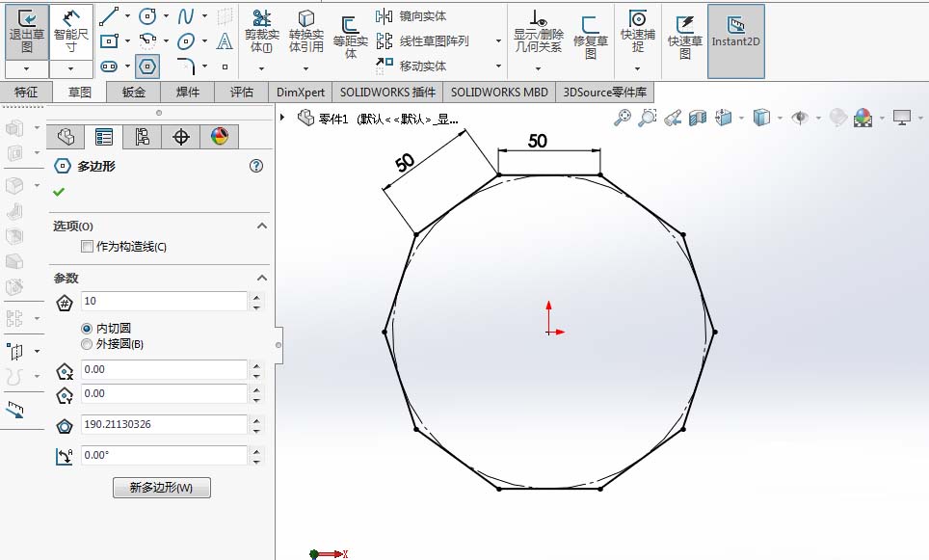
Task: Click 新多边形 new polygon button
Action: tap(162, 488)
